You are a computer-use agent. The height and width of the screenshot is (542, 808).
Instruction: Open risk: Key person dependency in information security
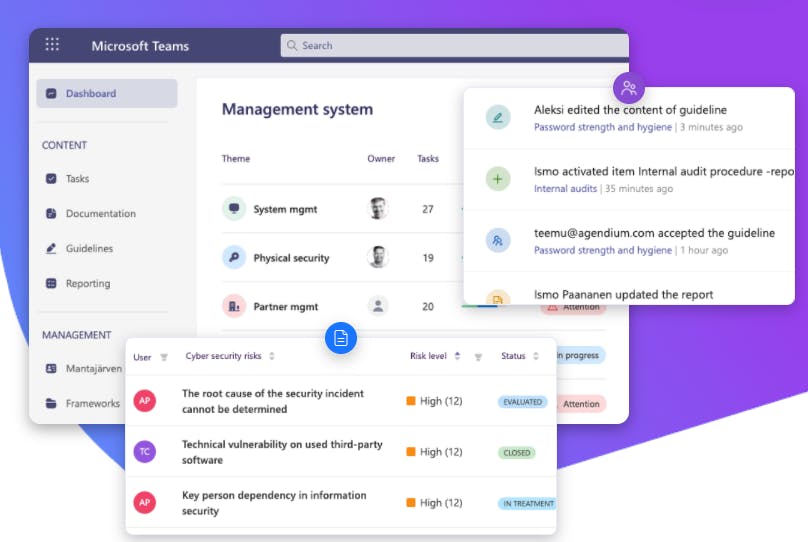click(274, 503)
